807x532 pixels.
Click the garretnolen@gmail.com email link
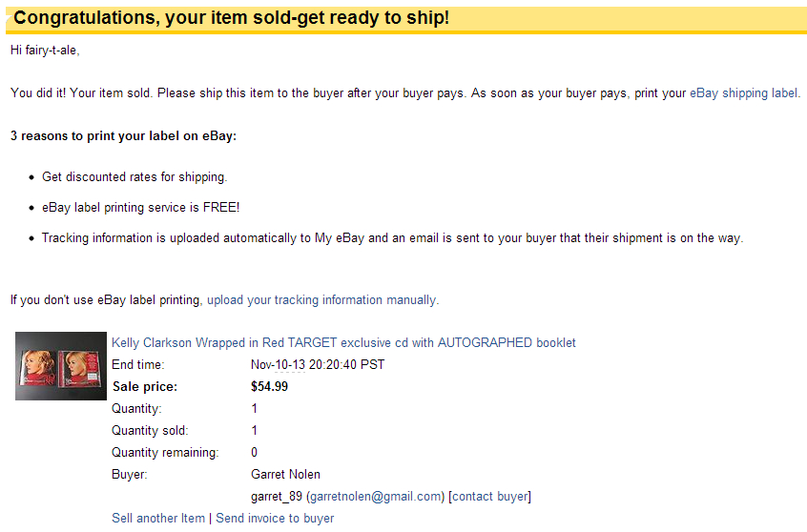tap(376, 497)
